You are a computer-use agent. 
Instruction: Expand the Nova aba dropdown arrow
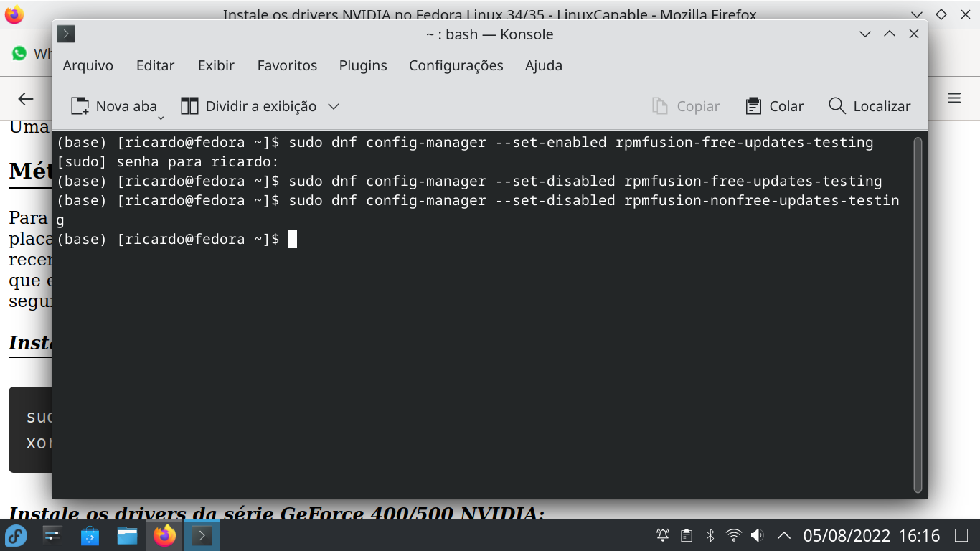[x=161, y=117]
